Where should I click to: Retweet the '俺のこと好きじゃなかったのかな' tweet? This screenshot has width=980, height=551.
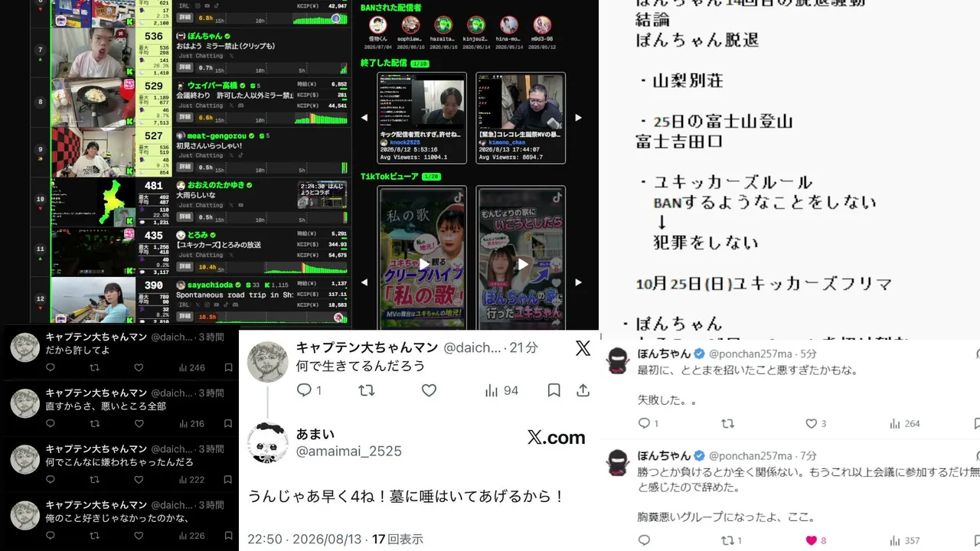[95, 536]
